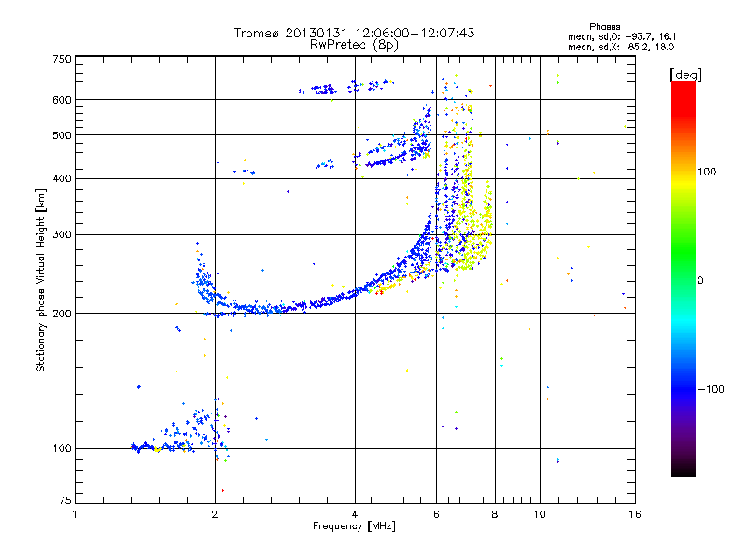Click the x-axis tick label '6'
747x560 pixels.
[x=436, y=514]
